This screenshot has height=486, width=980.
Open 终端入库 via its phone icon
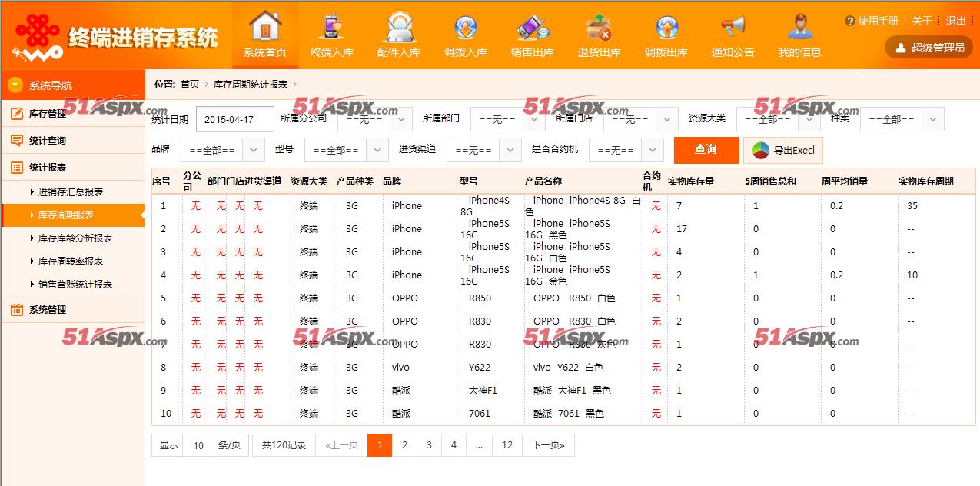(332, 27)
